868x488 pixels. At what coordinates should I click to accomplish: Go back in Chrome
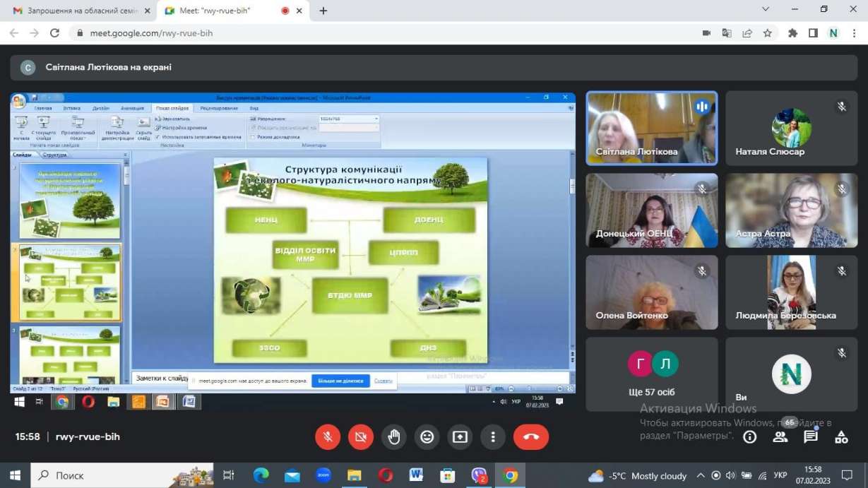coord(14,33)
